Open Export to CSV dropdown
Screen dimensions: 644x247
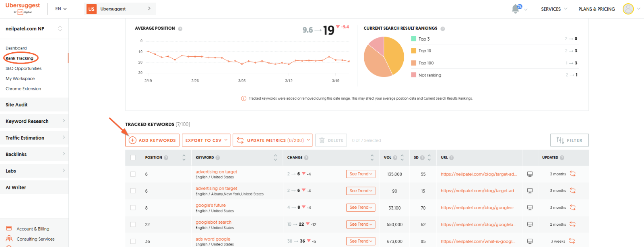point(206,140)
